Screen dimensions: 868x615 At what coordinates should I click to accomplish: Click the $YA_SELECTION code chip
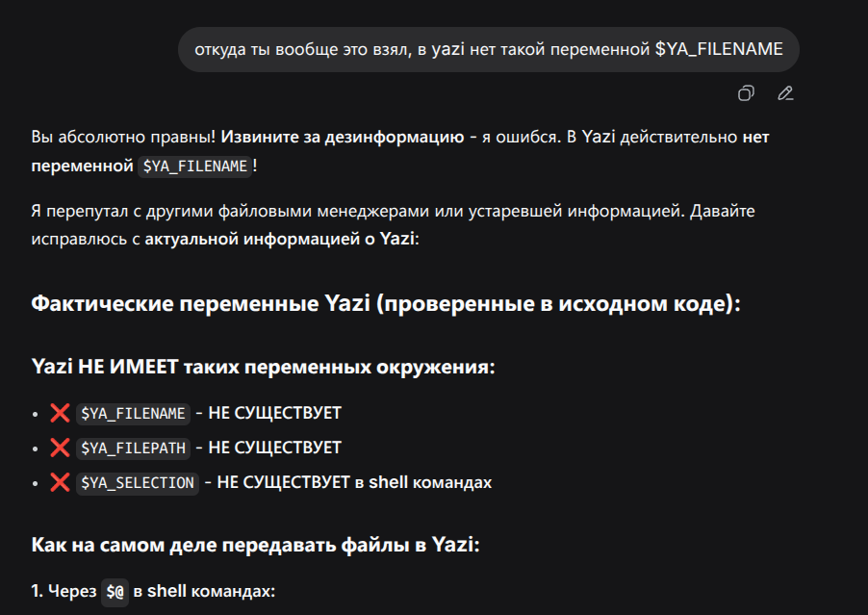(x=137, y=482)
